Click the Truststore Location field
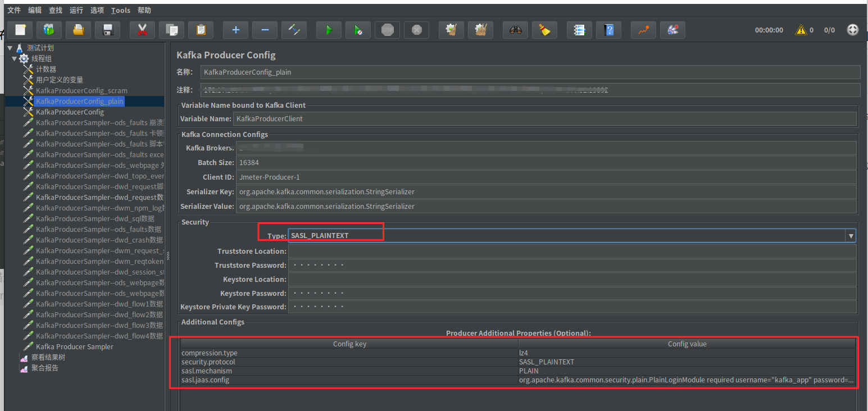This screenshot has width=868, height=411. point(572,251)
